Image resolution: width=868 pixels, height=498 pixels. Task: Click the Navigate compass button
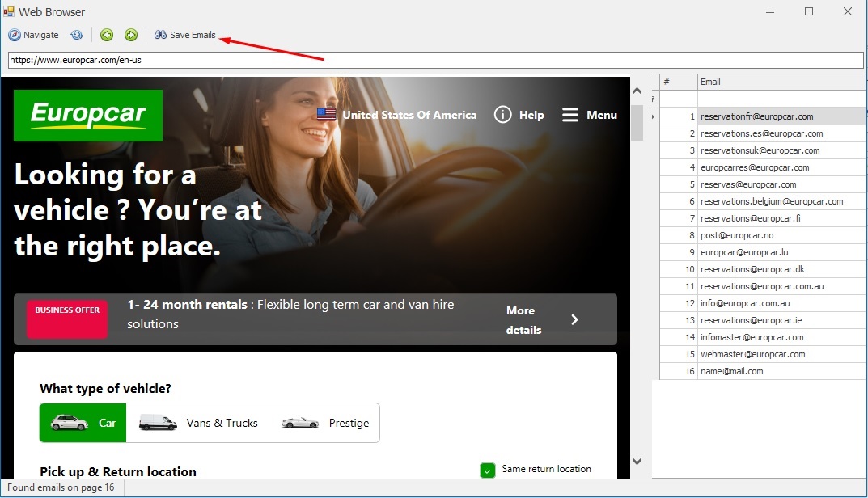pyautogui.click(x=33, y=35)
